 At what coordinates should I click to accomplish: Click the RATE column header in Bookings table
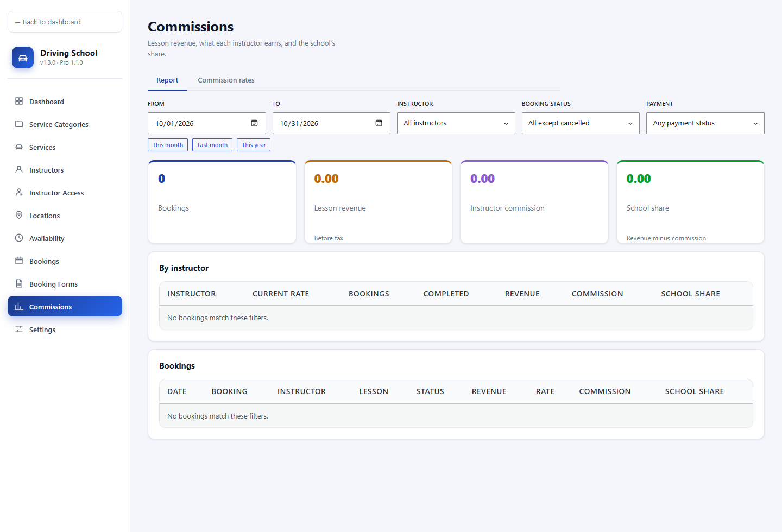click(x=545, y=391)
